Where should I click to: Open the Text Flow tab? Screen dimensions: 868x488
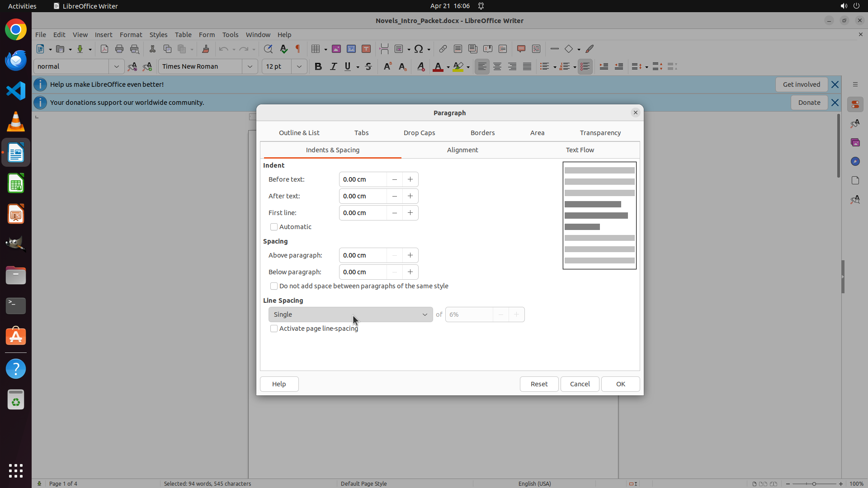[x=580, y=150]
